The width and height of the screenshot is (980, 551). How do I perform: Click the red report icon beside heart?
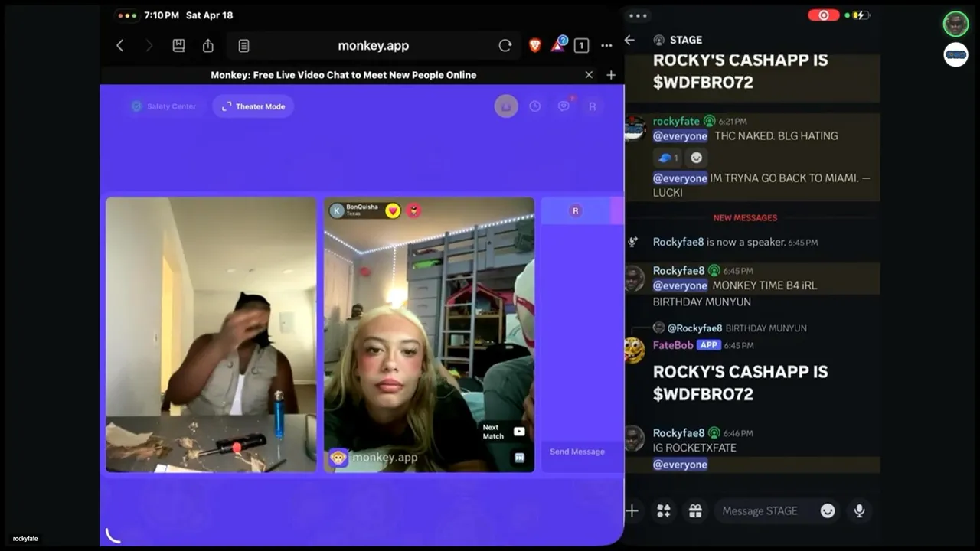[414, 210]
